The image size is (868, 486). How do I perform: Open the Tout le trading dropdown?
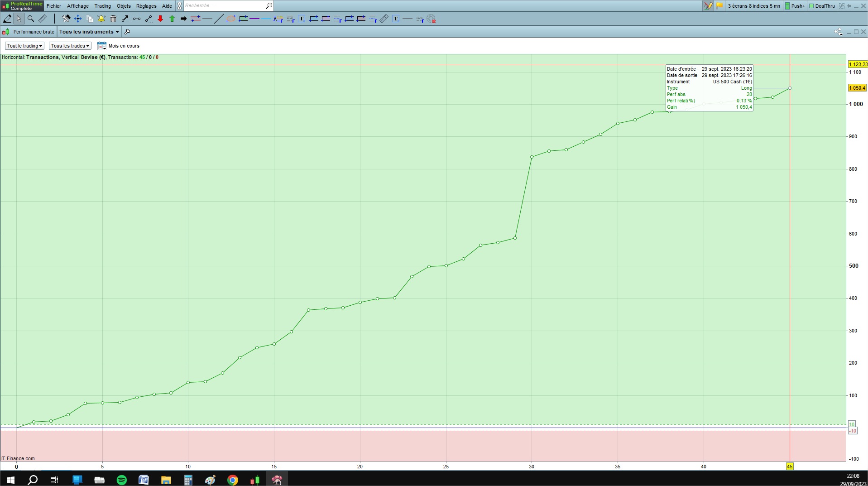24,46
